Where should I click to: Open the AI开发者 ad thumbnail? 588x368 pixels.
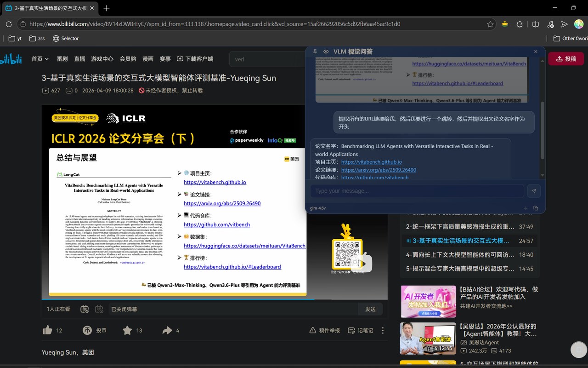(x=428, y=302)
